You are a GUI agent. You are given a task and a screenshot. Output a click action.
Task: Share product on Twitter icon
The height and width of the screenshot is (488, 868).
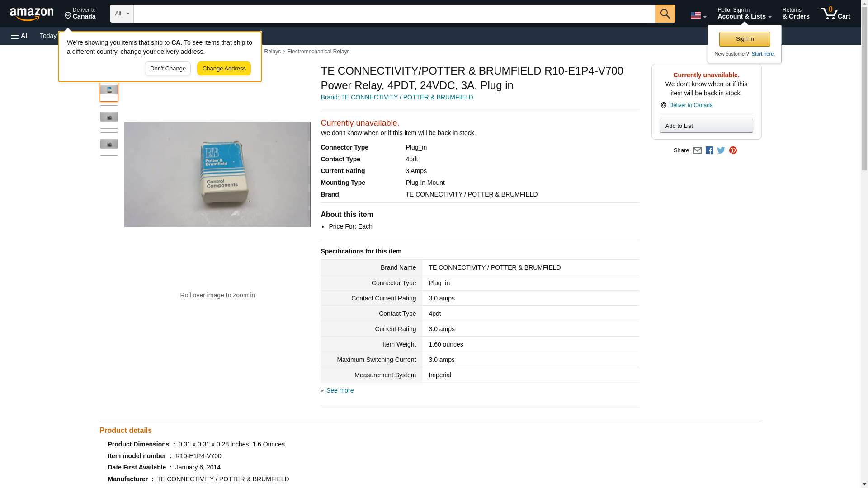(721, 150)
